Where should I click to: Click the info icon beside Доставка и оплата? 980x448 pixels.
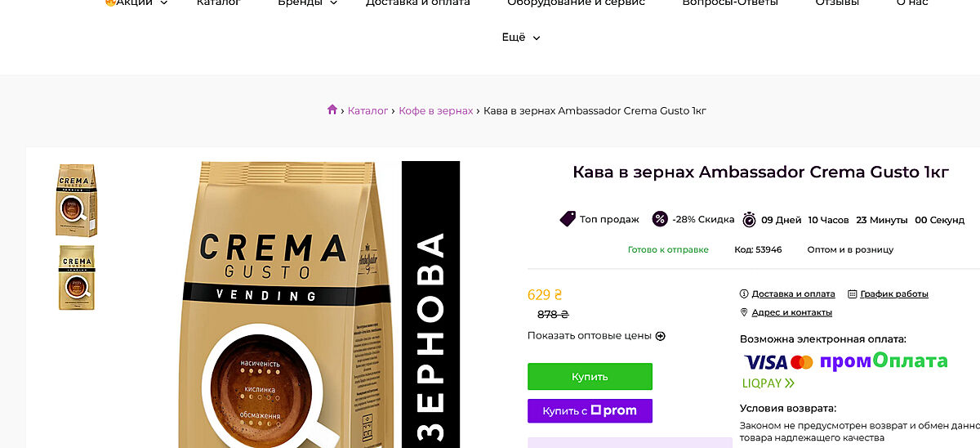coord(744,293)
